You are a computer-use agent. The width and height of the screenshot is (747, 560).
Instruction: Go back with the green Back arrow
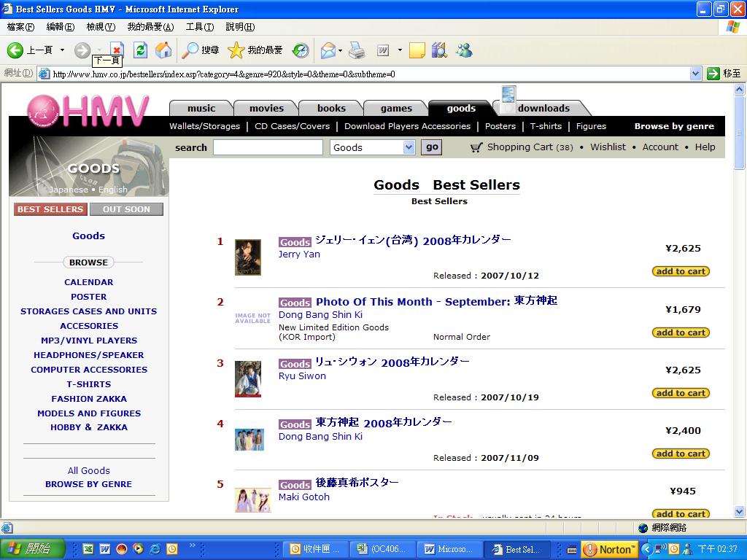(x=15, y=50)
